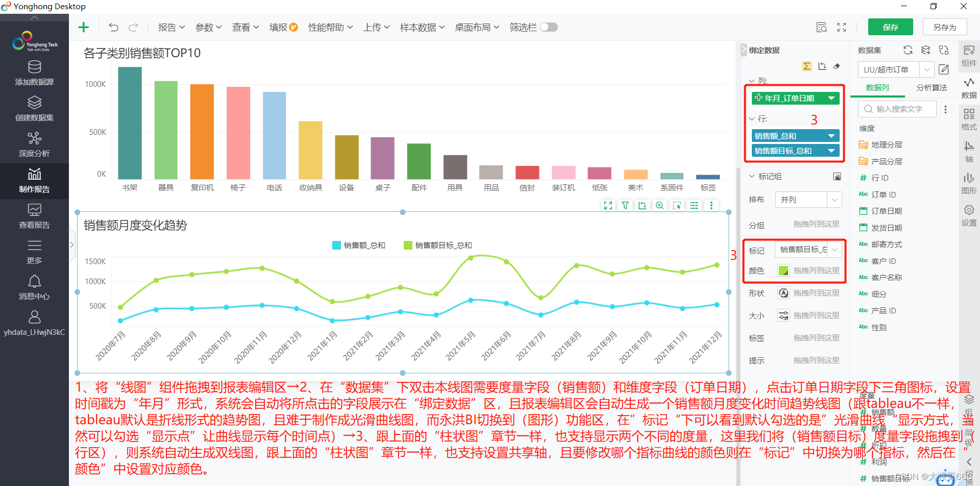980x486 pixels.
Task: Open the 报告 menu
Action: pos(171,27)
